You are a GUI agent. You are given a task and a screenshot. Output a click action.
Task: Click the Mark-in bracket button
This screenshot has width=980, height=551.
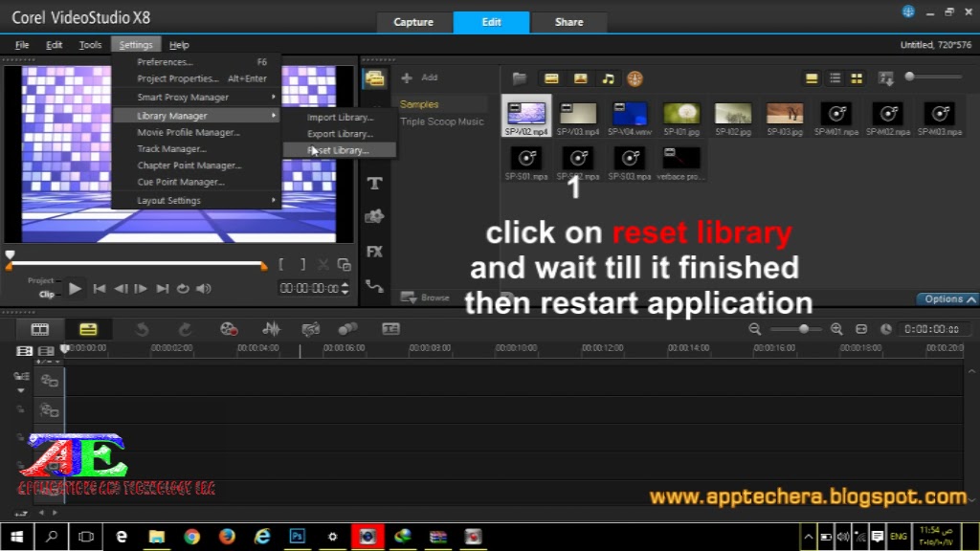pyautogui.click(x=281, y=265)
